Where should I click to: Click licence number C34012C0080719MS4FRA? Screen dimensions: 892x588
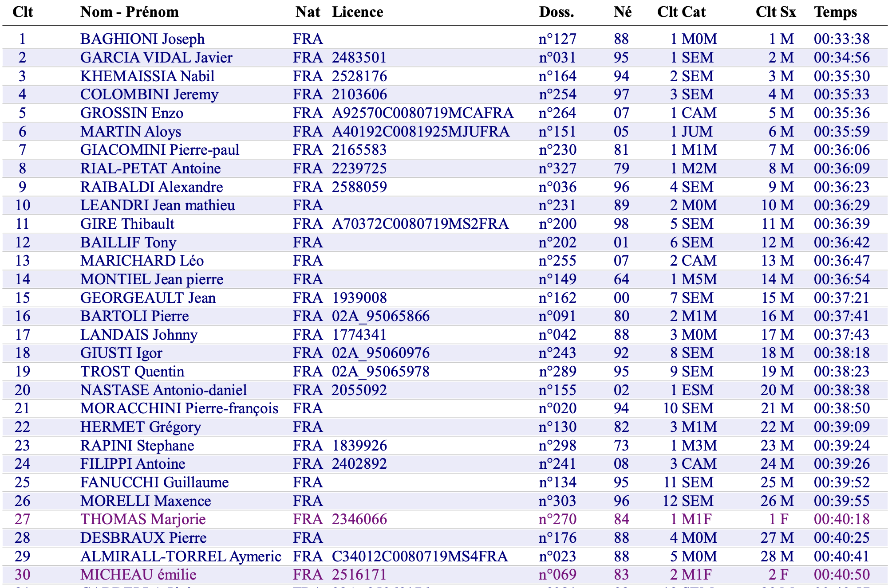click(x=419, y=557)
